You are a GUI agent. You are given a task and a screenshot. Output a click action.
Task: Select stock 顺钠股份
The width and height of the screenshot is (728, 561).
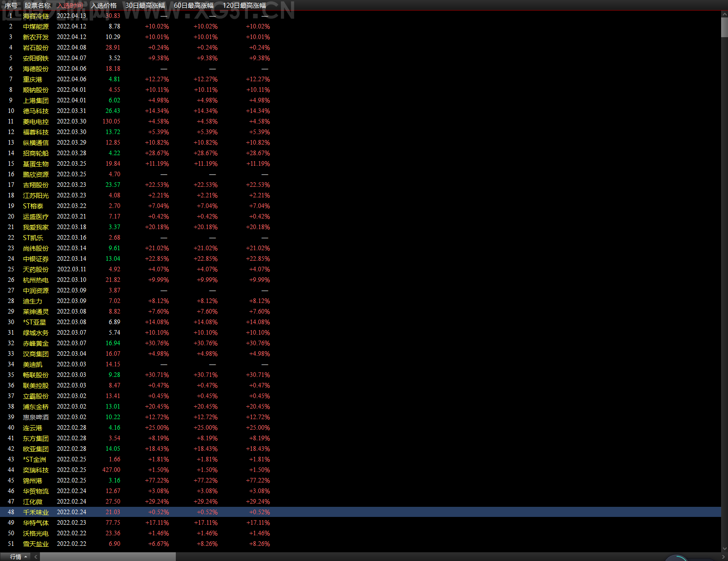coord(36,90)
